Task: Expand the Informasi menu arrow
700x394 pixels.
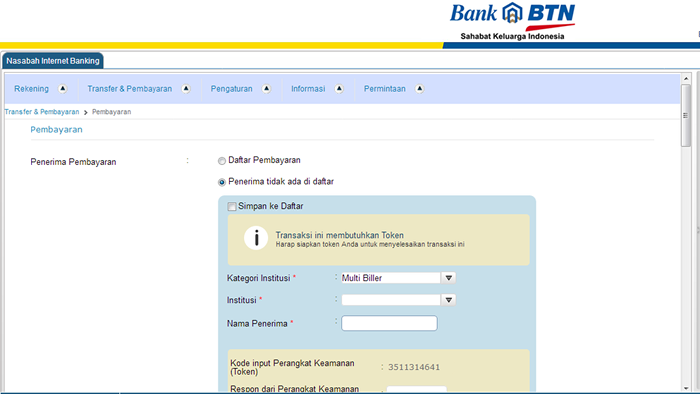Action: (x=339, y=88)
